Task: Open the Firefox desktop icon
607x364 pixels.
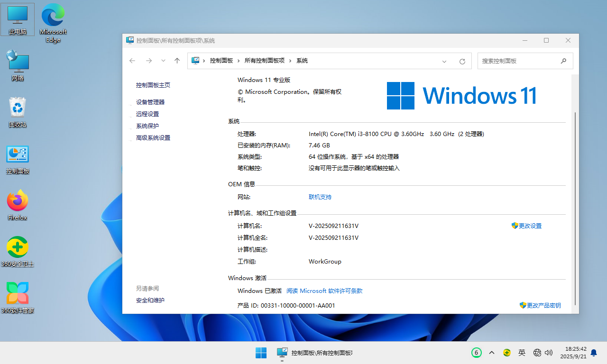Action: pyautogui.click(x=18, y=205)
